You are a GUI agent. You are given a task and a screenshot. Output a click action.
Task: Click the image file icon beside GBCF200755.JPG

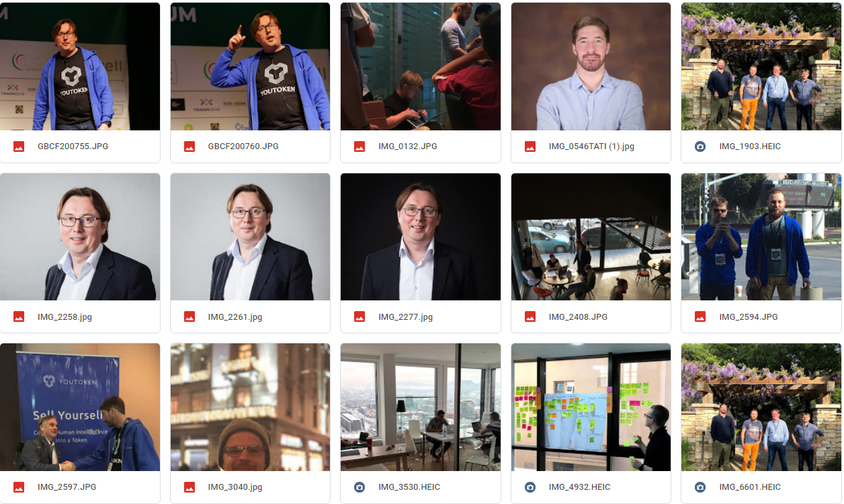(19, 146)
